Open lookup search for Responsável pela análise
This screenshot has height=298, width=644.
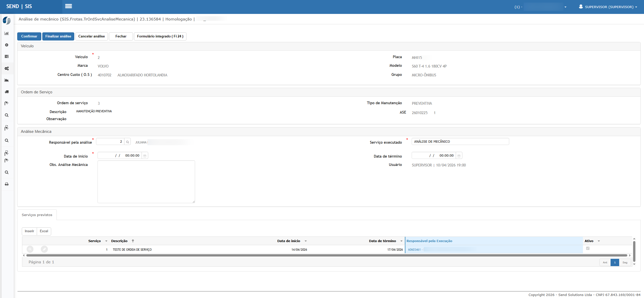pyautogui.click(x=127, y=142)
